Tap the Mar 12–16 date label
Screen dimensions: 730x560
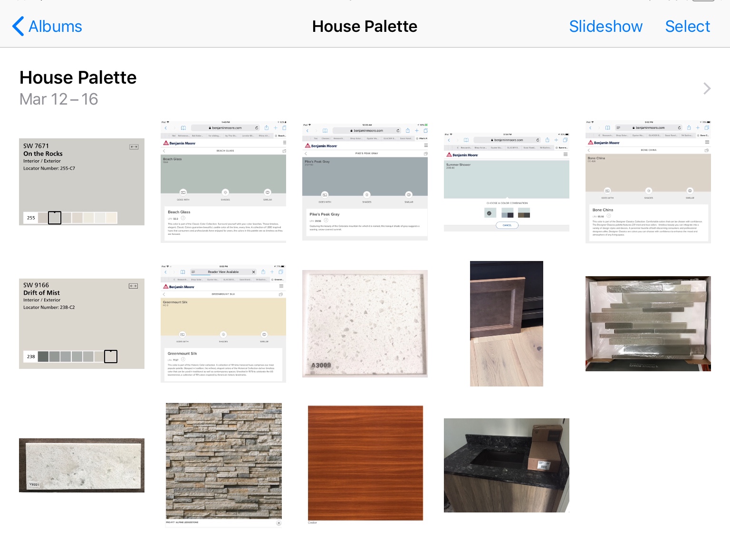coord(58,99)
